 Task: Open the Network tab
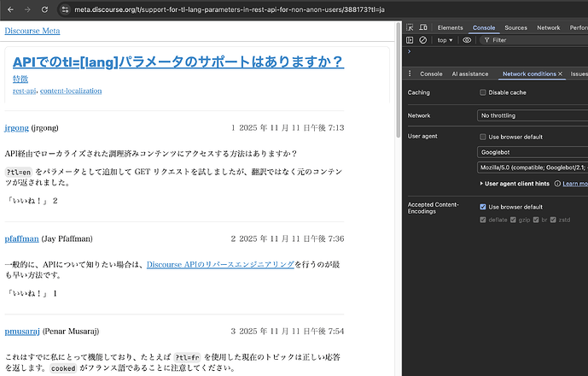pyautogui.click(x=548, y=28)
